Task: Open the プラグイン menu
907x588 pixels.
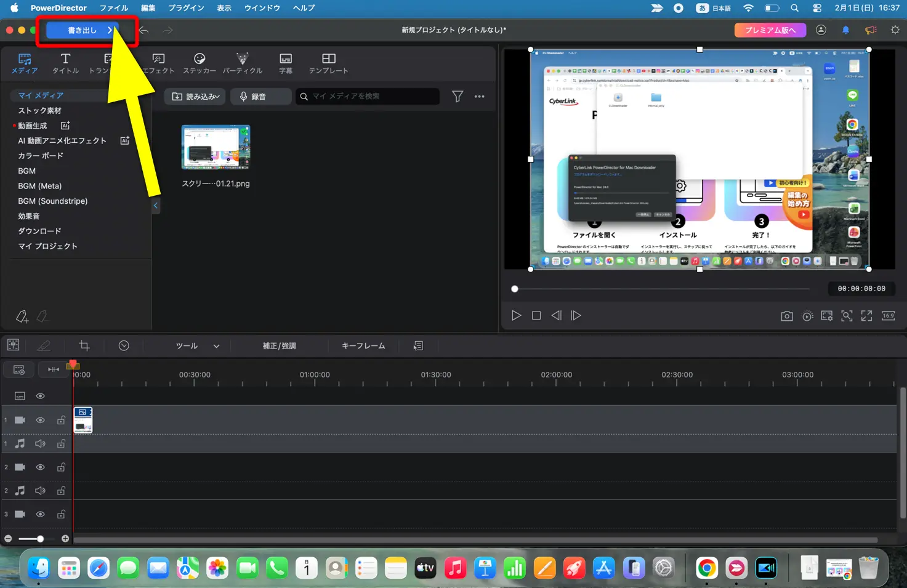Action: pos(185,8)
